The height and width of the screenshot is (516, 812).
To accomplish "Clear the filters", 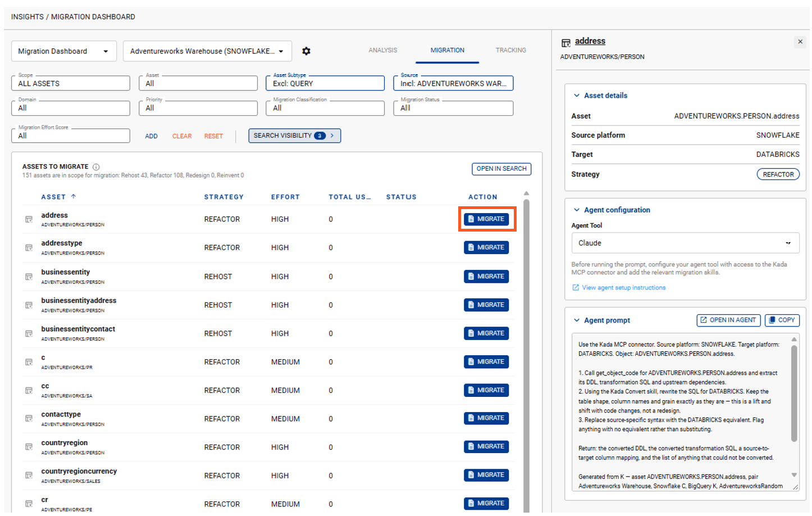I will [x=182, y=137].
